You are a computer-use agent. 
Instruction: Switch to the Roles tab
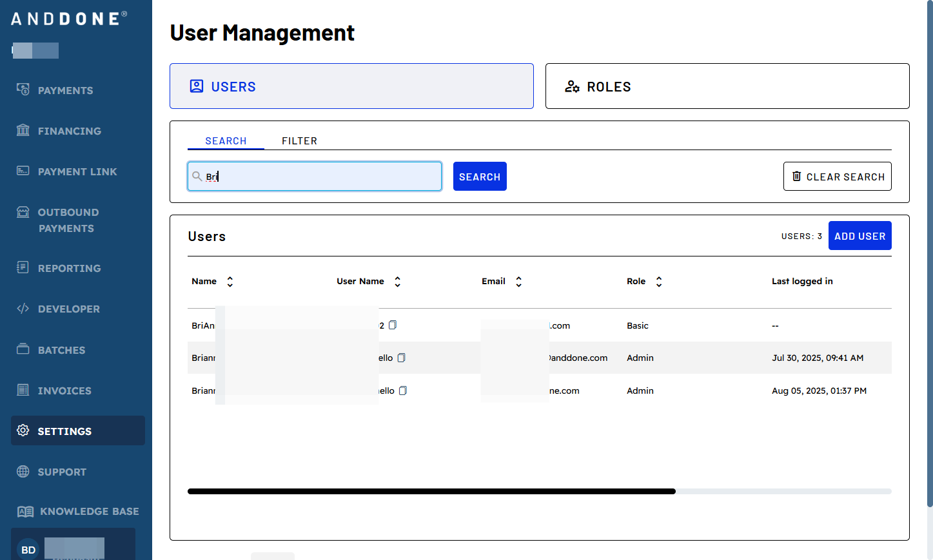click(x=727, y=86)
